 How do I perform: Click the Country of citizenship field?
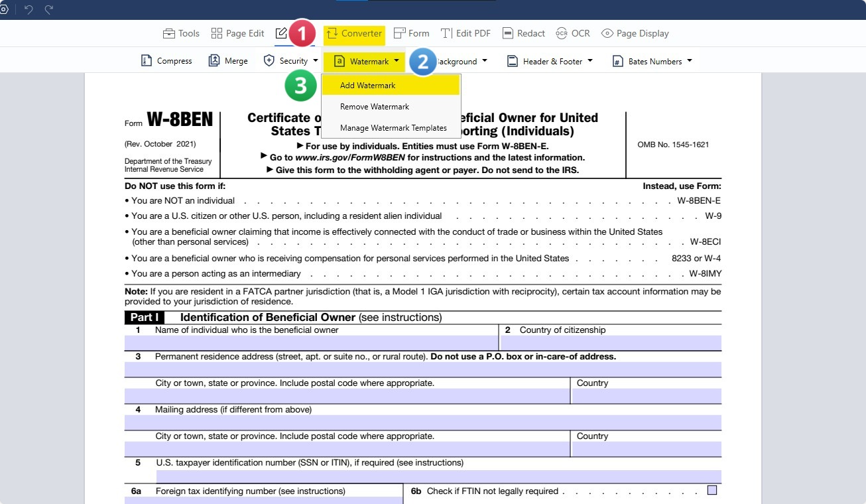(611, 343)
